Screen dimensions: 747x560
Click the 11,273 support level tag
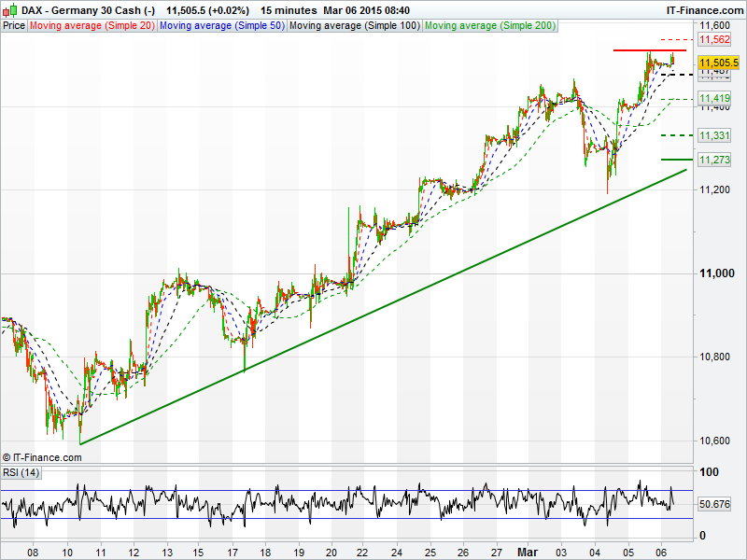click(715, 160)
